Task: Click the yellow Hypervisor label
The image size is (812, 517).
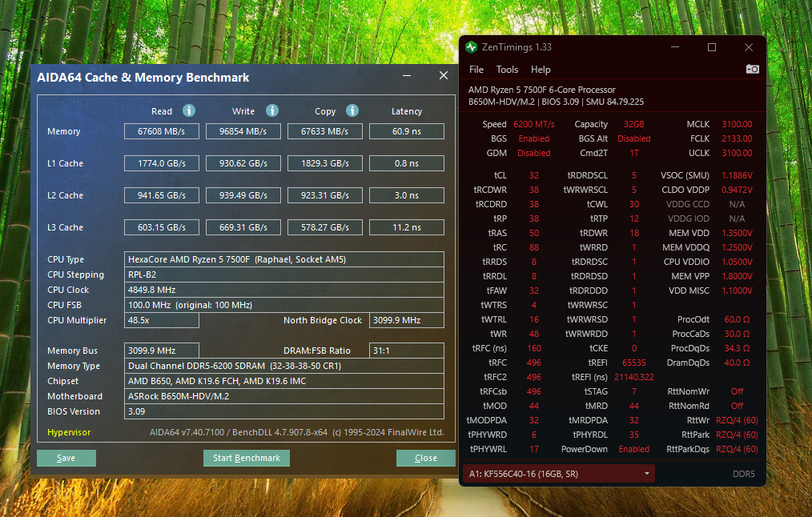Action: (x=69, y=432)
